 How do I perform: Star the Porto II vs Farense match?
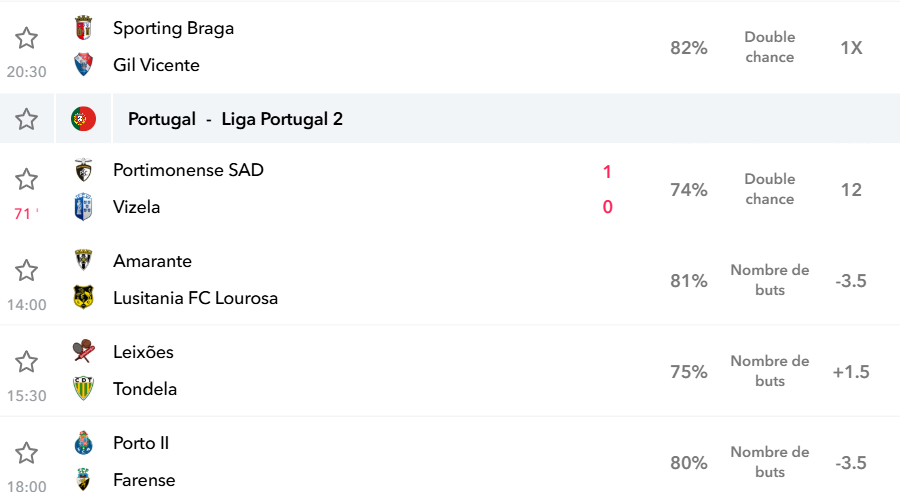pyautogui.click(x=26, y=453)
